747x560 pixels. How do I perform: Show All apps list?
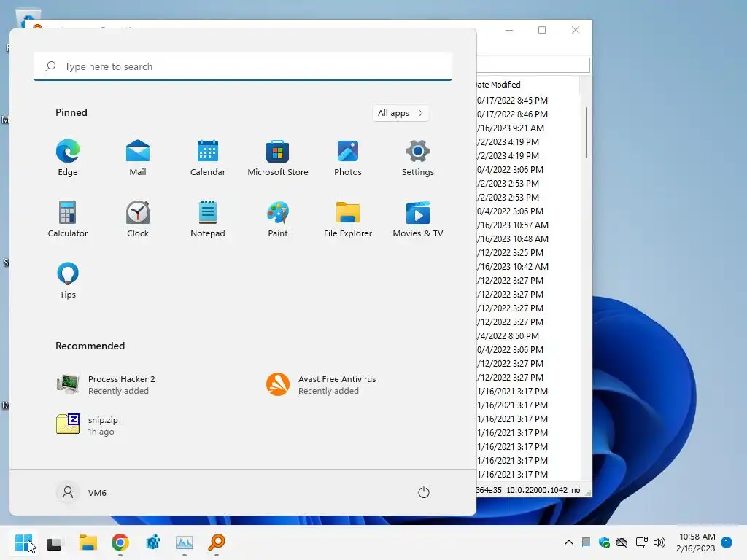tap(400, 113)
